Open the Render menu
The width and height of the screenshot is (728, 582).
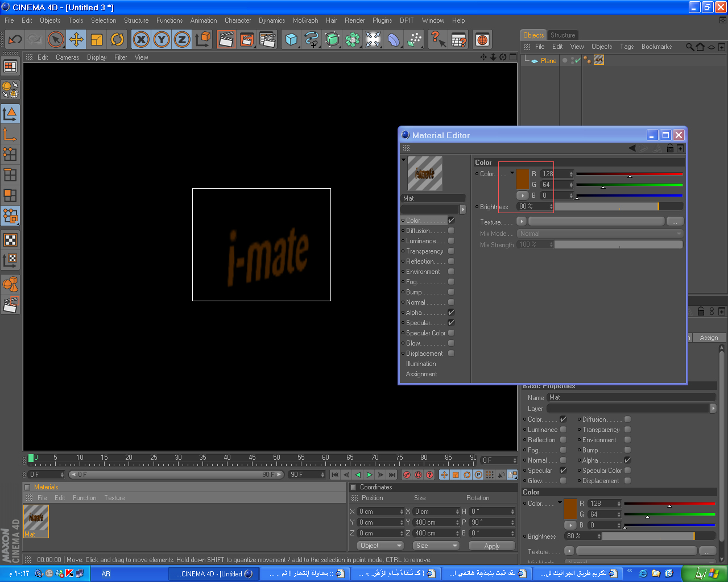354,20
